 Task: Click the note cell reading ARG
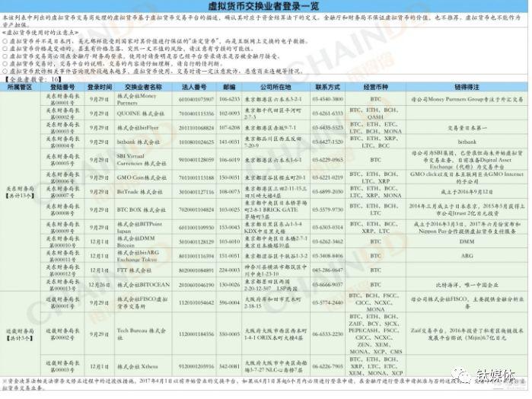467,256
